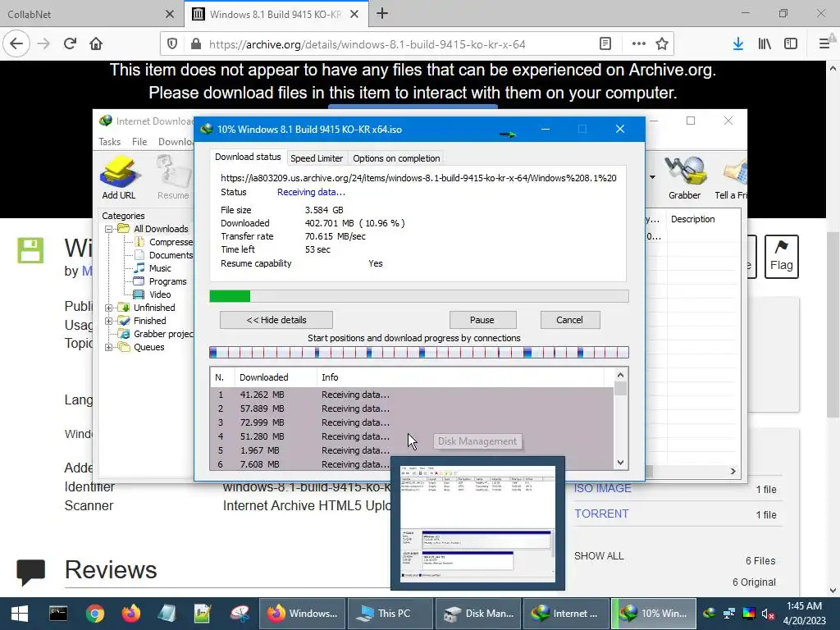Click SHOW ALL files link
Image resolution: width=840 pixels, height=630 pixels.
click(x=599, y=556)
